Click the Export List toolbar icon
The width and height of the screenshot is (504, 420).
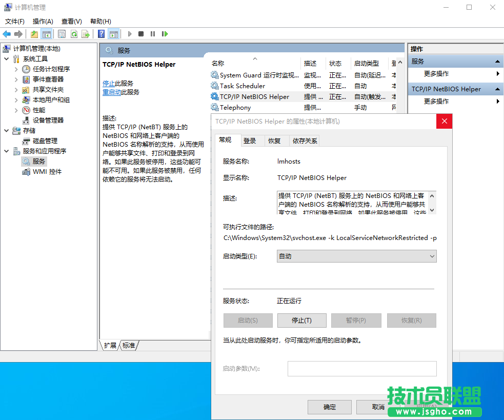coord(86,34)
